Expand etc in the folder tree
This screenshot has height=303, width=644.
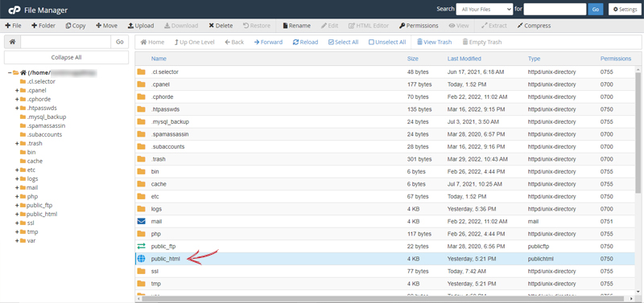[17, 170]
